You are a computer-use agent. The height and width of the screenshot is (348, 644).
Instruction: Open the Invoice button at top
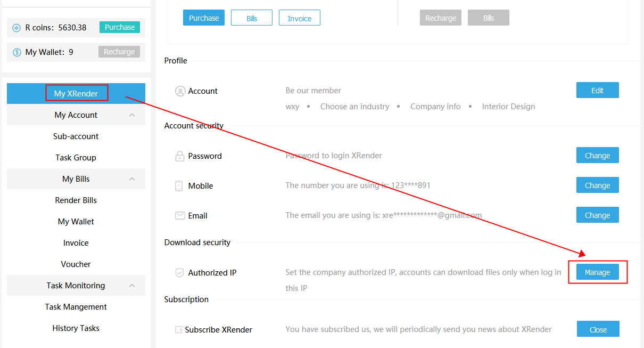pyautogui.click(x=299, y=18)
